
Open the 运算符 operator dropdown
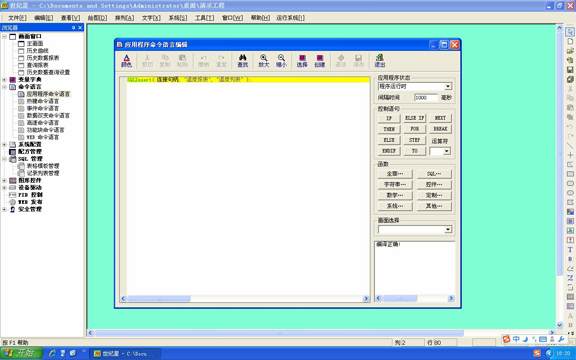click(446, 151)
